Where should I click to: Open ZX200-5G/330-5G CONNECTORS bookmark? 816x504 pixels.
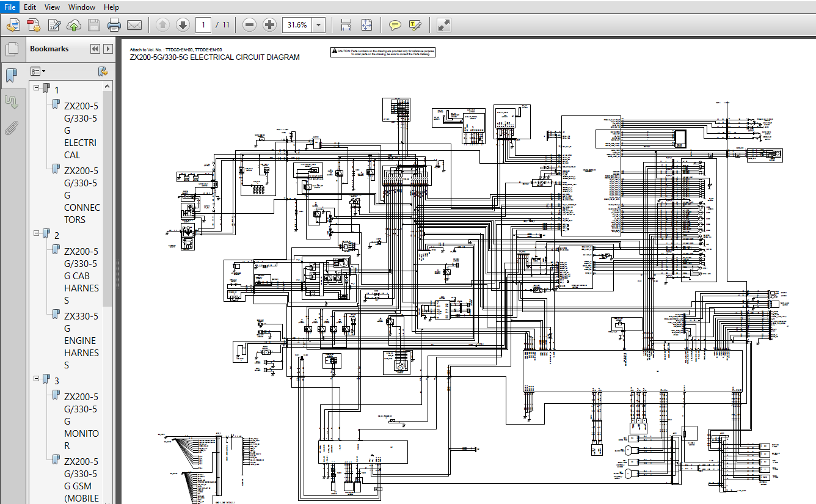click(x=82, y=195)
